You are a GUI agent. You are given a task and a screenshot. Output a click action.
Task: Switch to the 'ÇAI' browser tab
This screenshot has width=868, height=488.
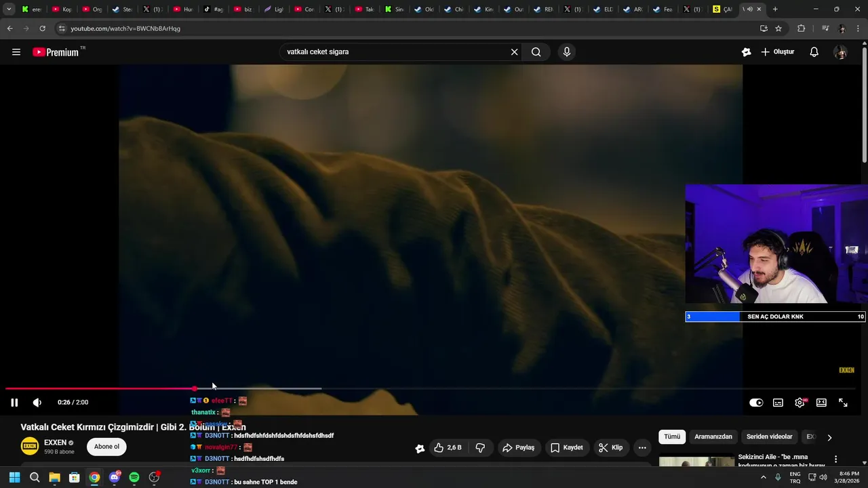(722, 9)
